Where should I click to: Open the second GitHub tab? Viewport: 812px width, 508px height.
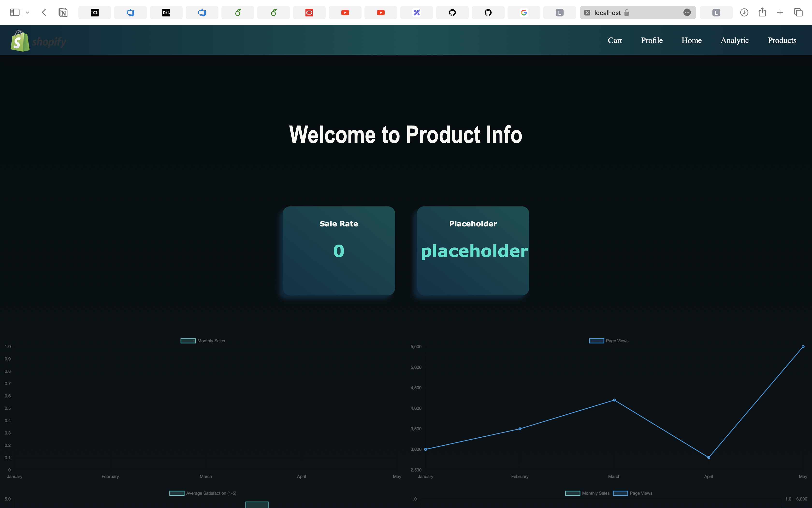click(488, 12)
